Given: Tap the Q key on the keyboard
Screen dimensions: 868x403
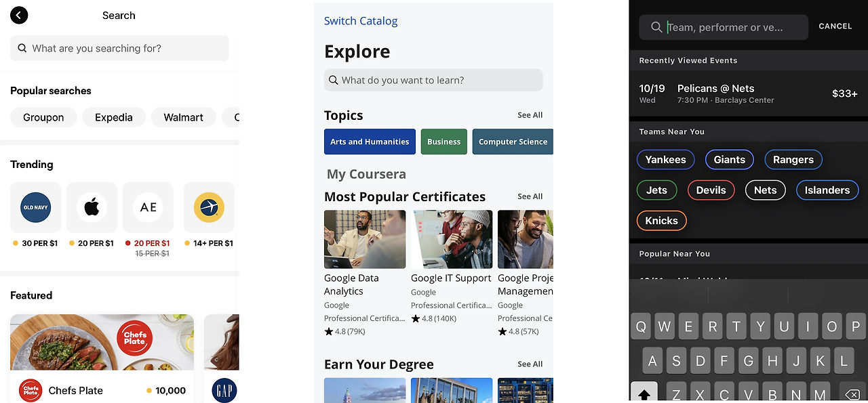Looking at the screenshot, I should (x=641, y=326).
